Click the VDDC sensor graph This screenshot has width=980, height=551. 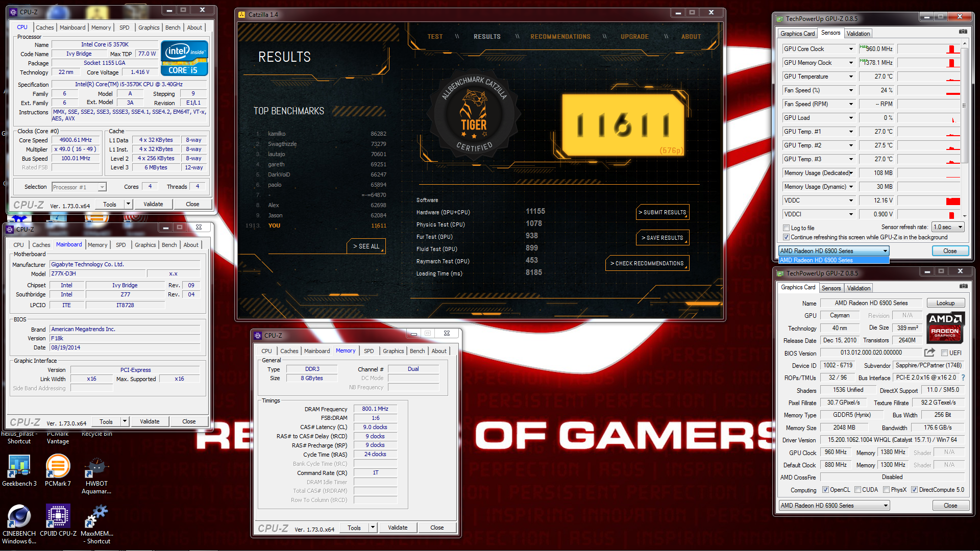[929, 201]
